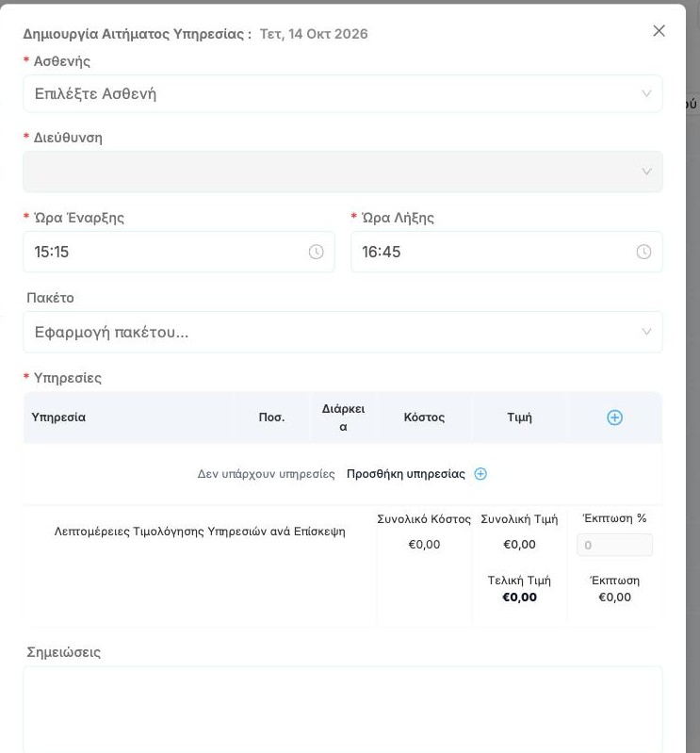The width and height of the screenshot is (700, 753).
Task: Click the Έκπτωση % input field
Action: (614, 545)
